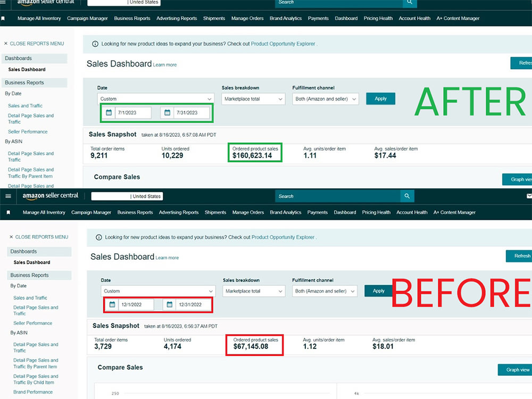Select Dashboards section in BEFORE sidebar

click(x=39, y=252)
